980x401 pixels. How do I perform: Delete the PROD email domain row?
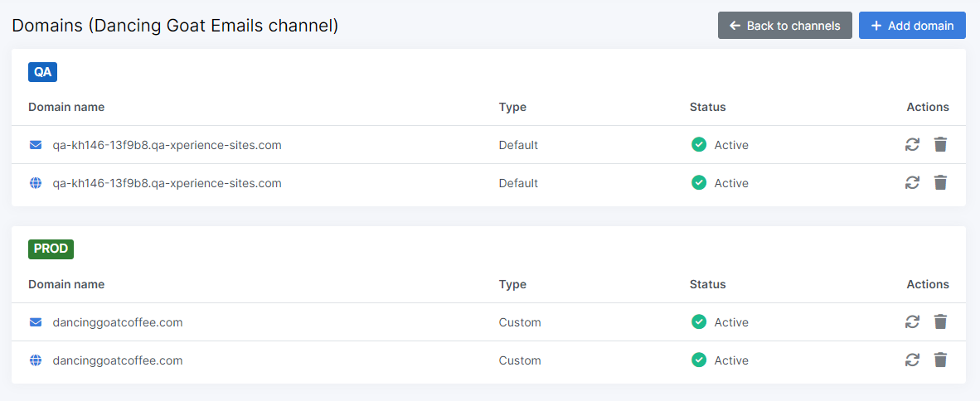click(940, 322)
